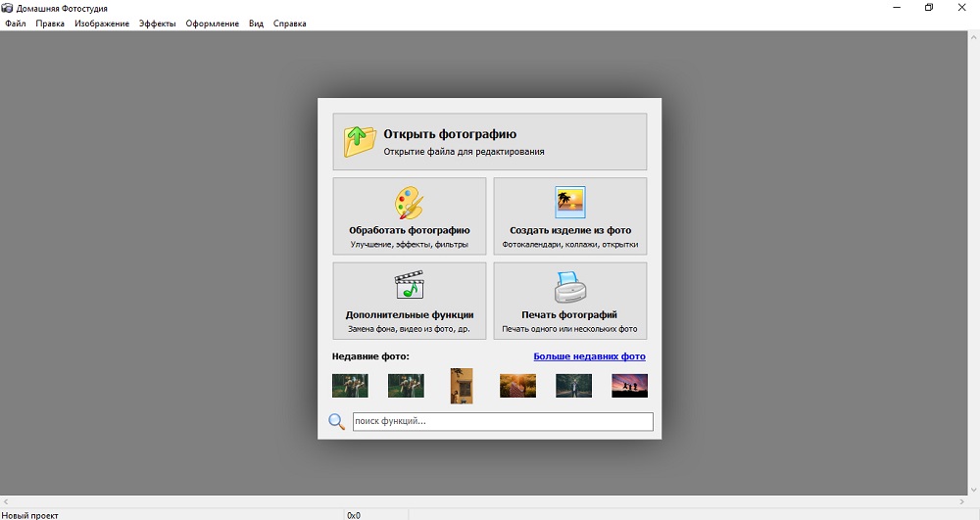Click the clapperboard icon for Дополнительные функции
This screenshot has width=980, height=520.
point(409,286)
